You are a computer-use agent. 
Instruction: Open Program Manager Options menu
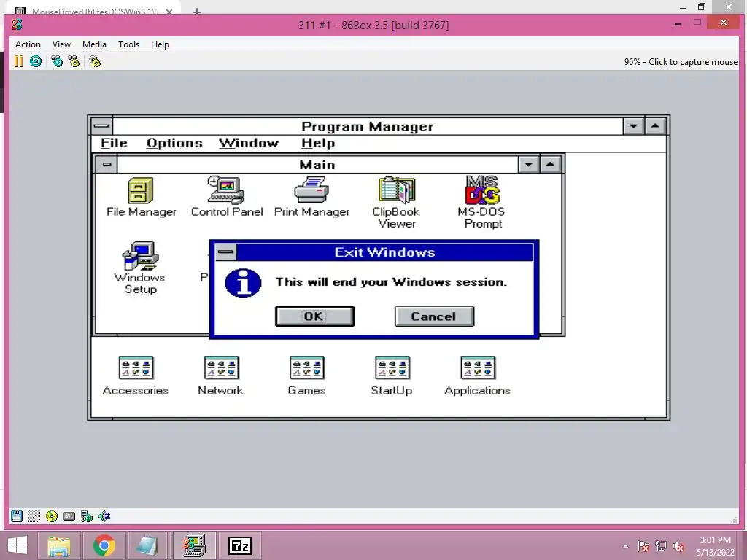pos(174,143)
